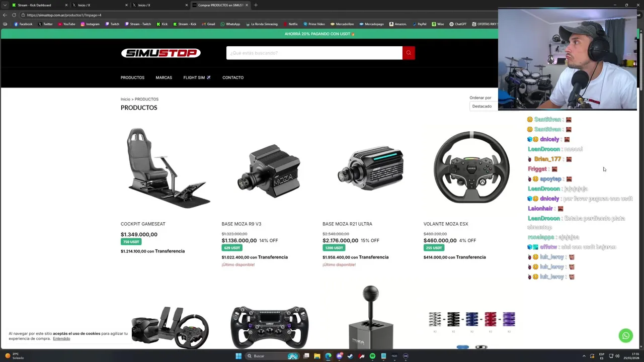Click the $1.136.000,00 price
644x362 pixels.
pyautogui.click(x=239, y=240)
